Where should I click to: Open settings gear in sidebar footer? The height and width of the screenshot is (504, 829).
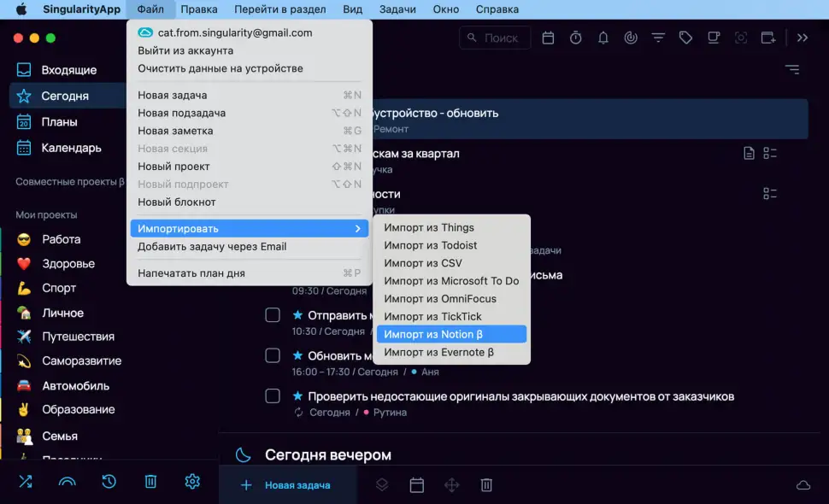[x=192, y=482]
